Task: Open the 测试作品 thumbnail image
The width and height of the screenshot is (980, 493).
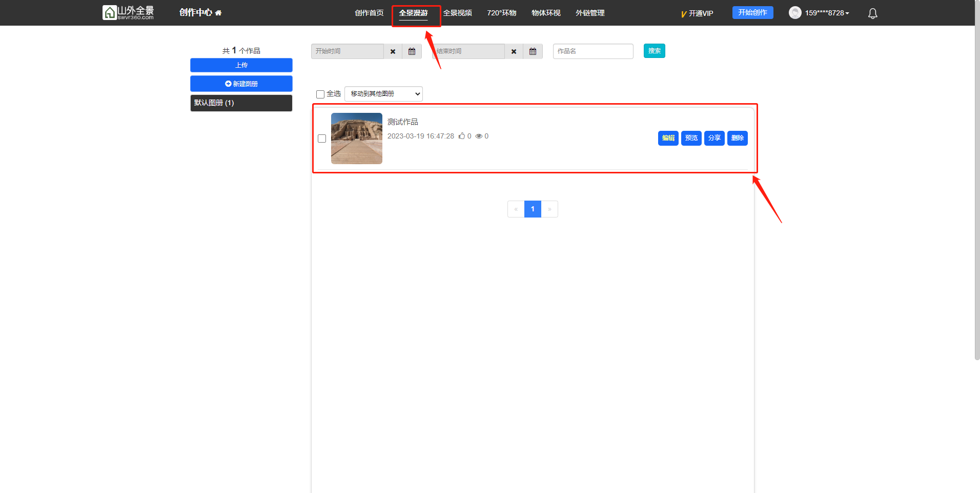Action: (356, 139)
